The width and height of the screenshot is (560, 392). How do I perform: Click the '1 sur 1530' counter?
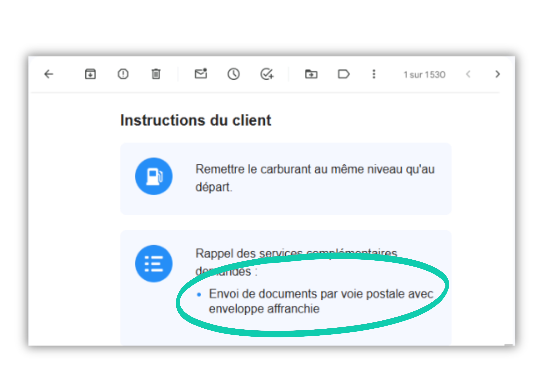coord(424,75)
